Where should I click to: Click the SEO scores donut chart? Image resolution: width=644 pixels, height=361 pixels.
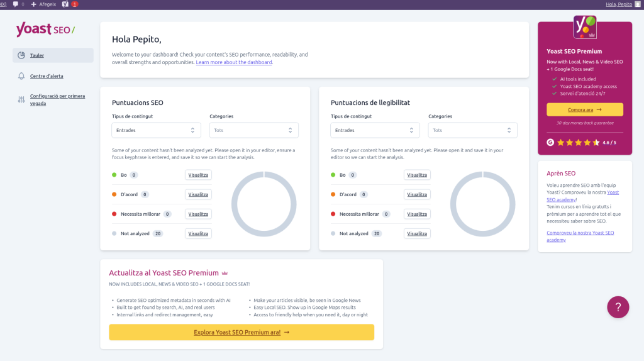pos(264,204)
